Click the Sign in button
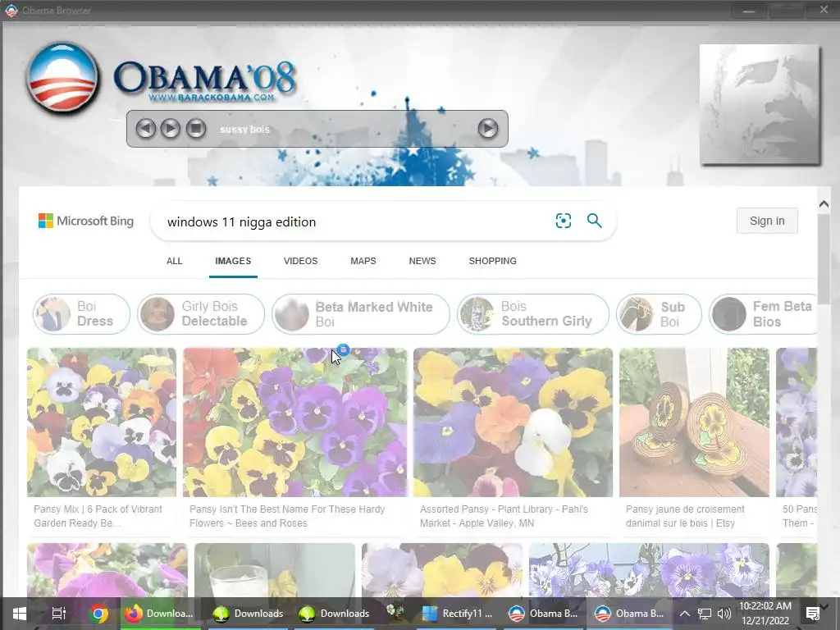Screen dimensions: 840x630 pos(767,221)
